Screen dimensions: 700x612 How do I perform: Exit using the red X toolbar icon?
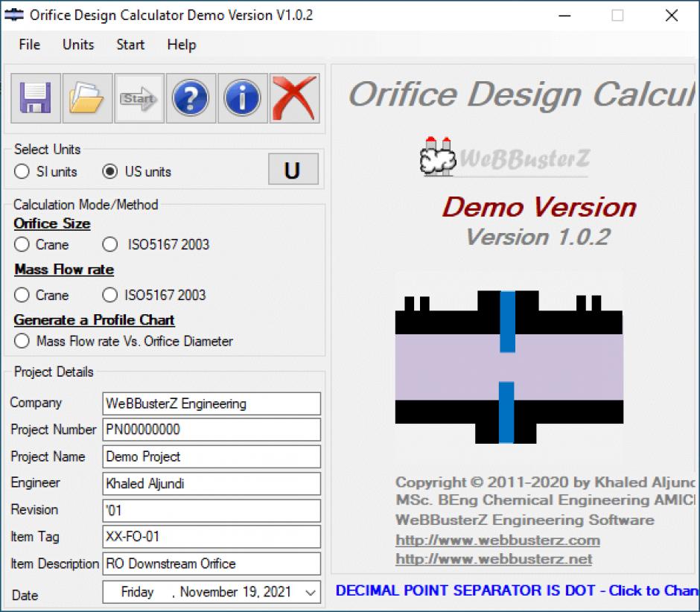(x=295, y=98)
